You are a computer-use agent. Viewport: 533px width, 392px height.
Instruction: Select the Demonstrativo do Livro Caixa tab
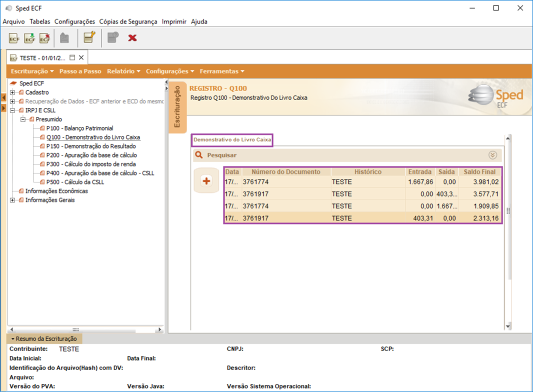click(232, 139)
